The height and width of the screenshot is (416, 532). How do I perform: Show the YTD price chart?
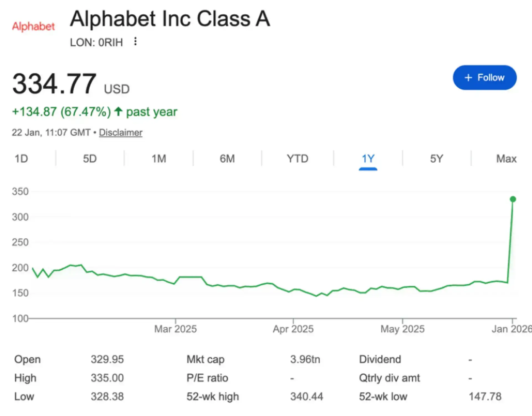[298, 159]
